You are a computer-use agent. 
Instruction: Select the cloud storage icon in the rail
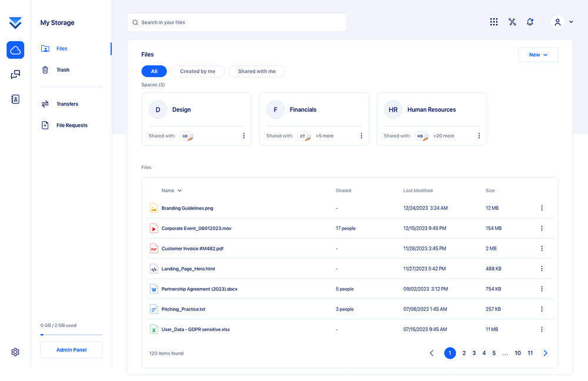[15, 50]
